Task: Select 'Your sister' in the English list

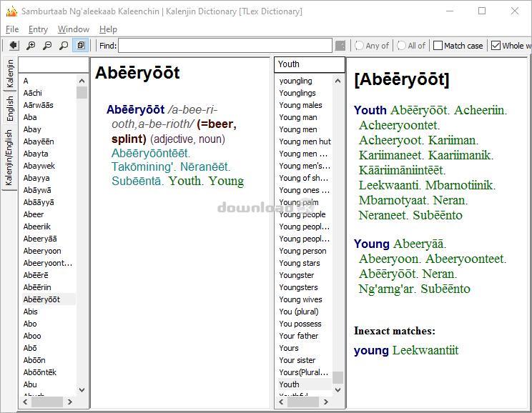Action: click(297, 360)
